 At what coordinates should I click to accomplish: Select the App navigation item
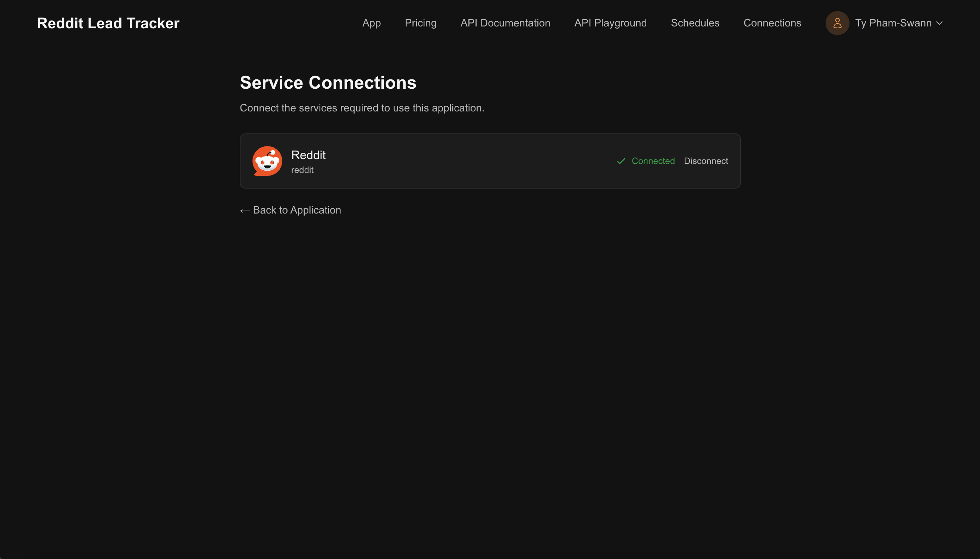click(371, 23)
